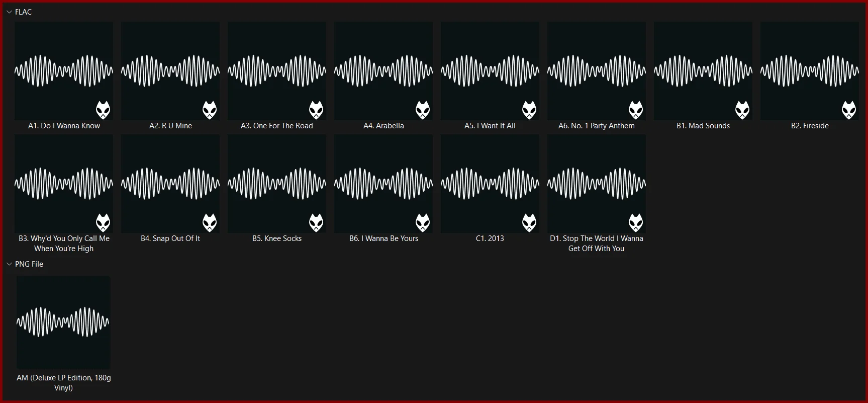This screenshot has width=868, height=403.
Task: Select the B2. Fireside cover thumbnail
Action: pyautogui.click(x=810, y=71)
